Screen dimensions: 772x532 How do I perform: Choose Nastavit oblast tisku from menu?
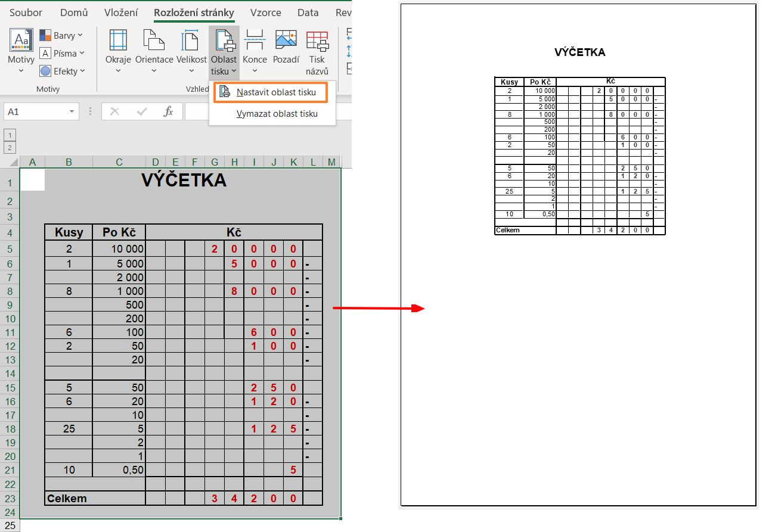click(271, 92)
